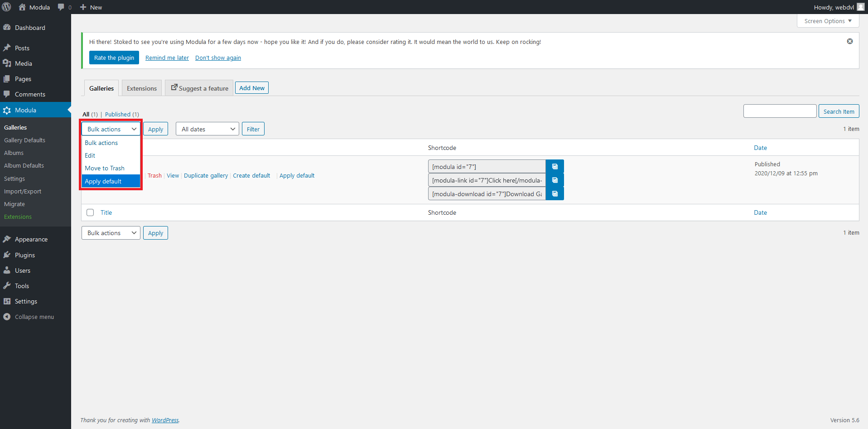This screenshot has width=868, height=429.
Task: Click the Collapse menu arrow icon
Action: tap(6, 316)
